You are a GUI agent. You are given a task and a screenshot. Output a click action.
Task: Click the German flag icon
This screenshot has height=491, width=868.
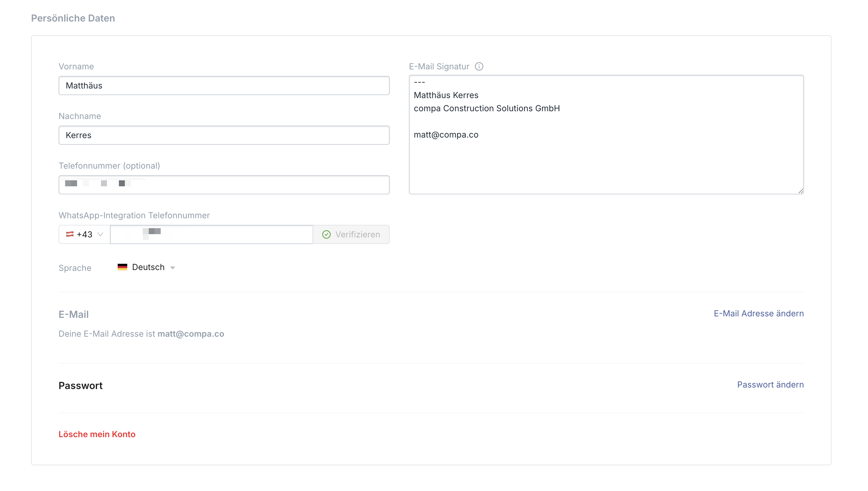pos(122,267)
